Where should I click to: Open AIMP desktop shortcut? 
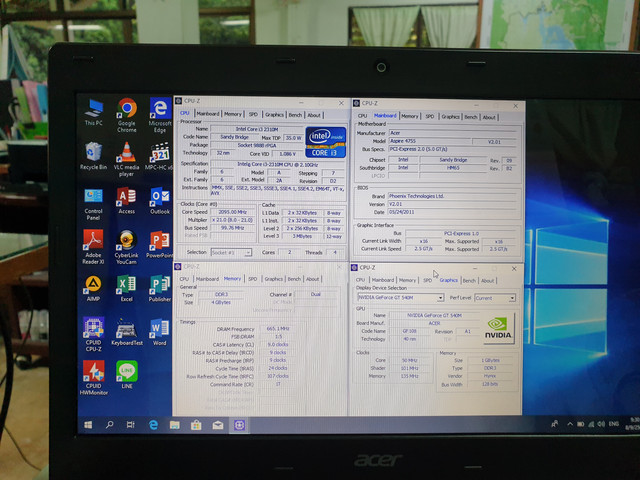coord(93,288)
